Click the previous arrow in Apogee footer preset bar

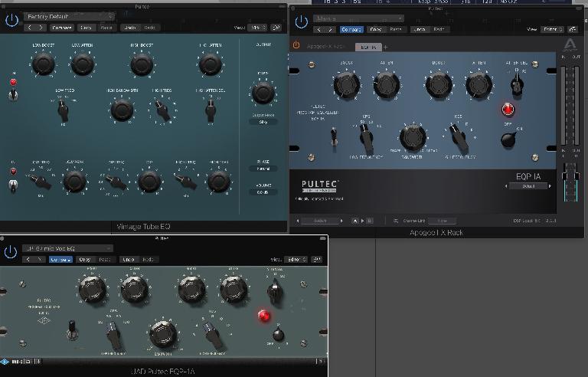(298, 221)
